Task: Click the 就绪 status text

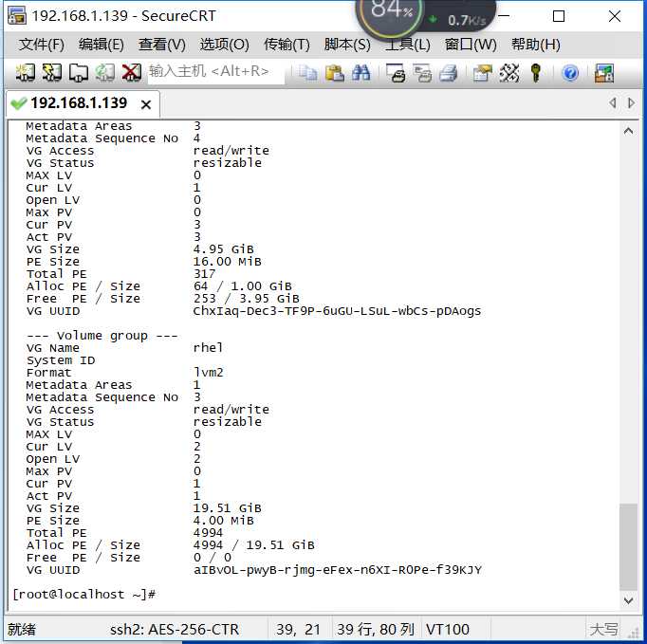Action: pos(22,630)
